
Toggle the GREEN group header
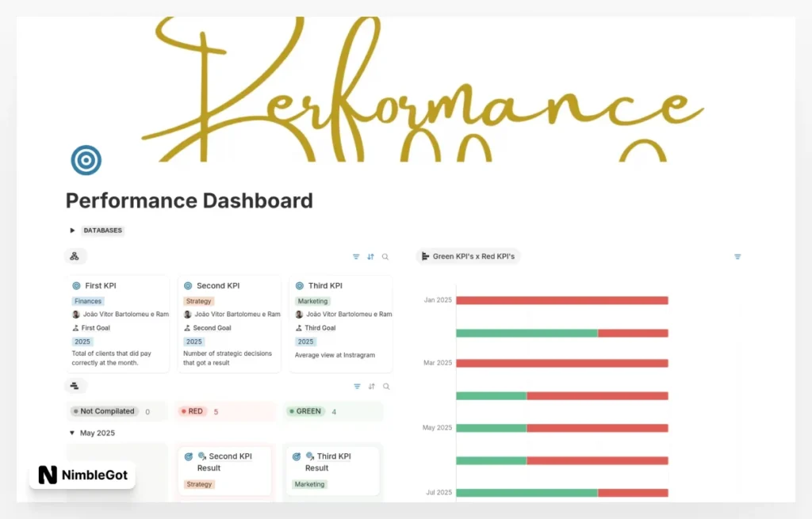point(308,411)
